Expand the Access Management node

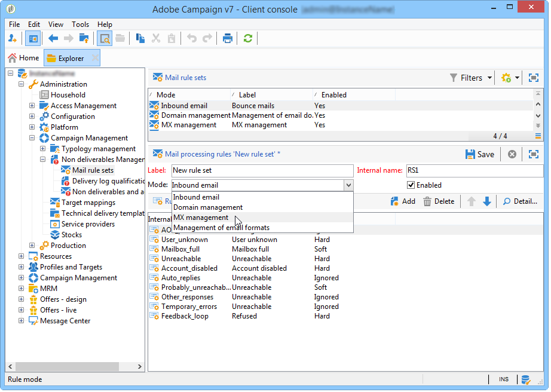(32, 105)
